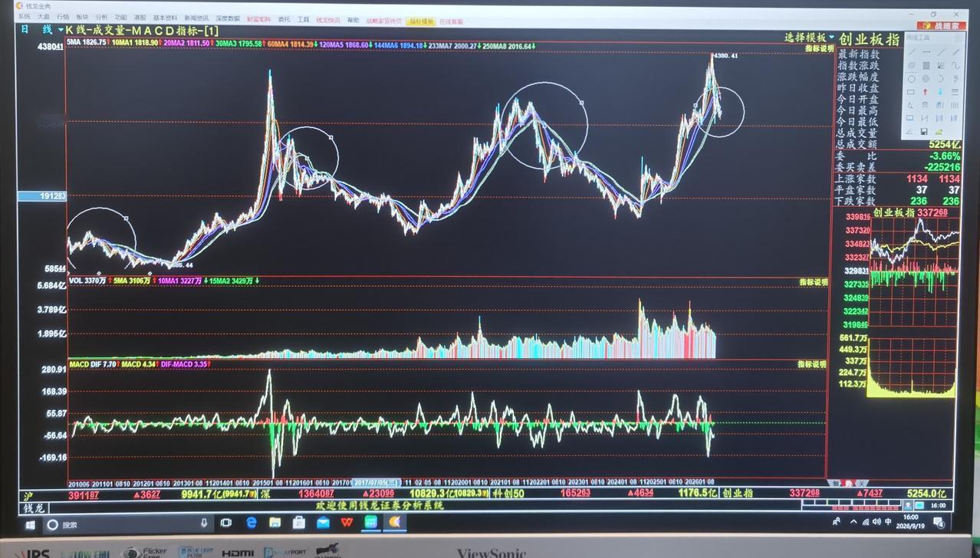Choose the sine wave curve tool

(x=955, y=65)
